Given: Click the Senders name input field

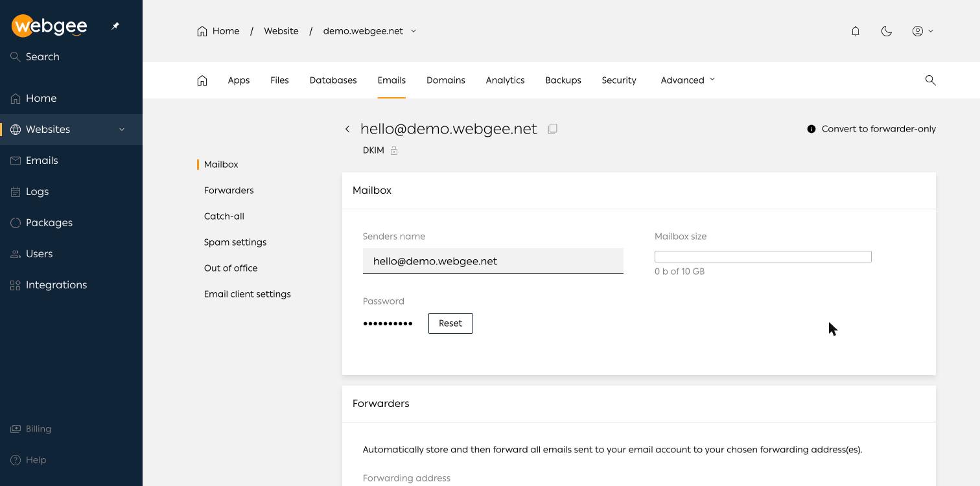Looking at the screenshot, I should pos(493,261).
